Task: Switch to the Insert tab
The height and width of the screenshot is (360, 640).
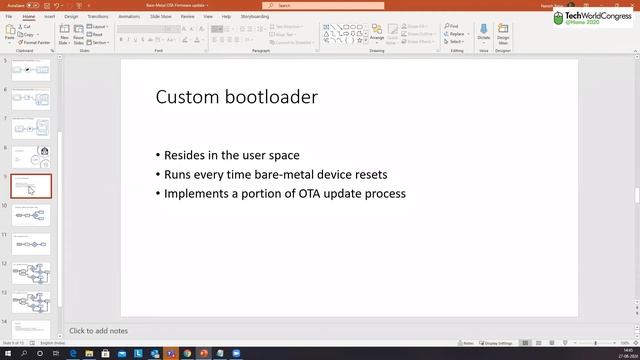Action: pyautogui.click(x=49, y=16)
